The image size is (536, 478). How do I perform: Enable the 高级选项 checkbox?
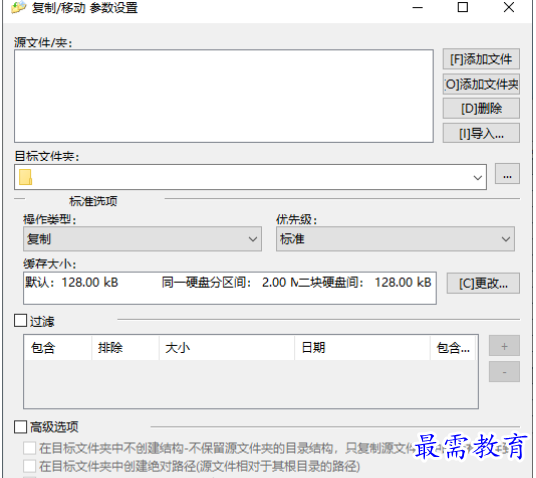point(21,427)
